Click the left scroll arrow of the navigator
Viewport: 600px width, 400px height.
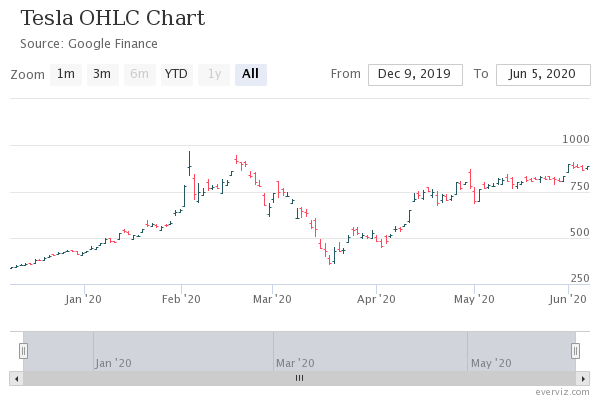click(x=16, y=379)
